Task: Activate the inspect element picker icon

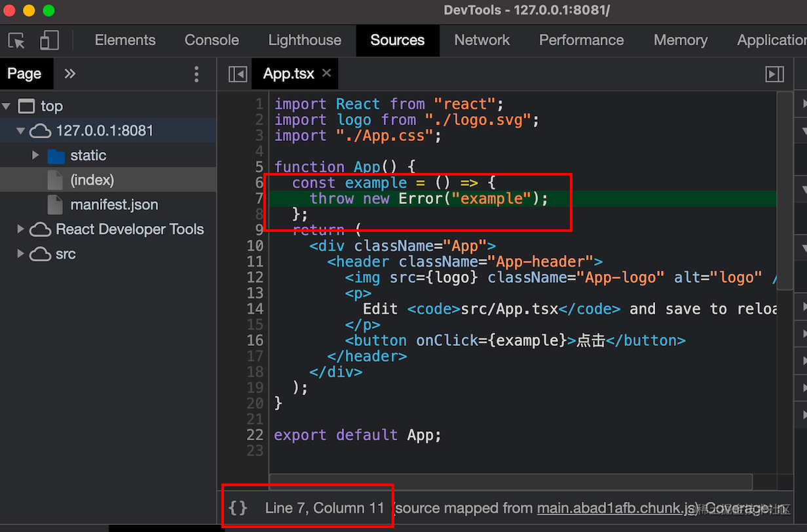Action: [16, 41]
